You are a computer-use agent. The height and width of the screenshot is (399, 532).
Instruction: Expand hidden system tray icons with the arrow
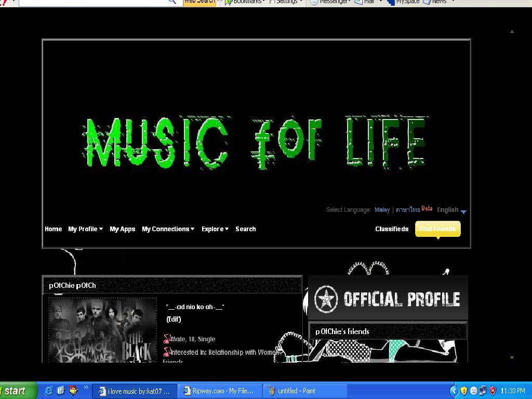click(x=454, y=391)
